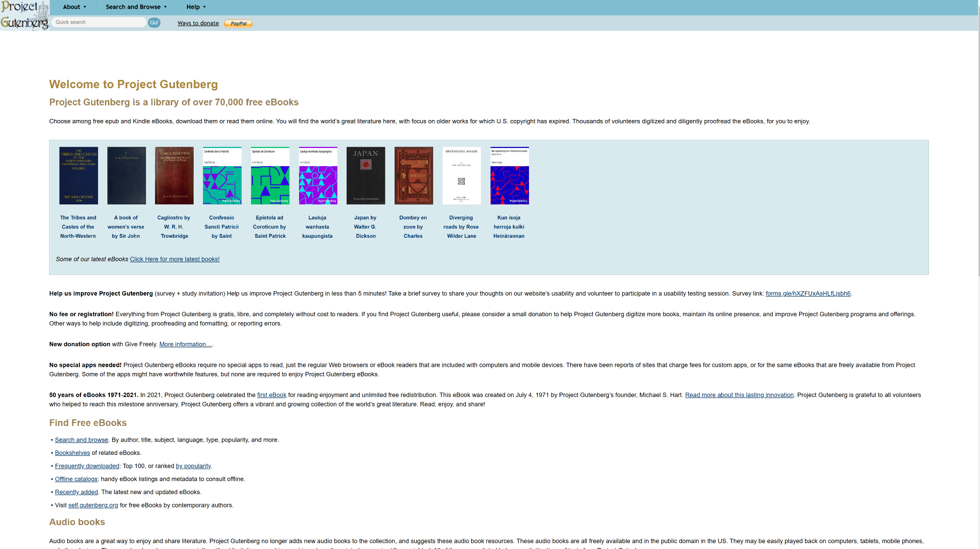Click the Offline catalogs link
Screen dimensions: 980x549
click(x=76, y=479)
